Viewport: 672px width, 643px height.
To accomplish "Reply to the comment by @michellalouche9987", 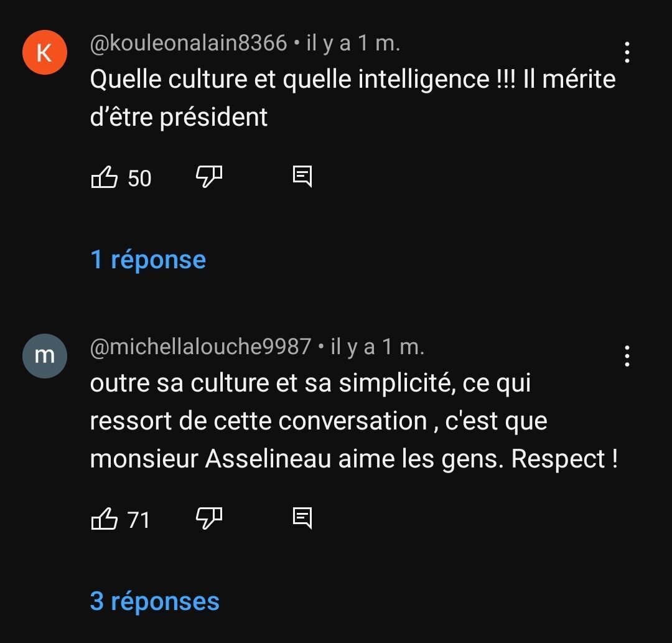I will click(x=302, y=518).
